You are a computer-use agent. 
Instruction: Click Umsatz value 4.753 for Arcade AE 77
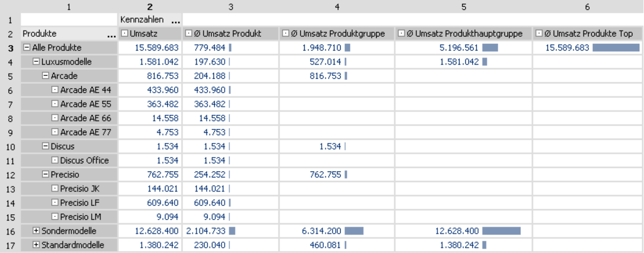point(167,132)
